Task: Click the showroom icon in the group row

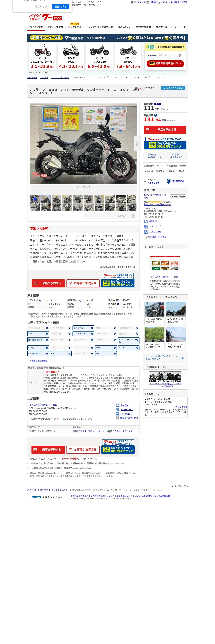Action: click(x=75, y=431)
